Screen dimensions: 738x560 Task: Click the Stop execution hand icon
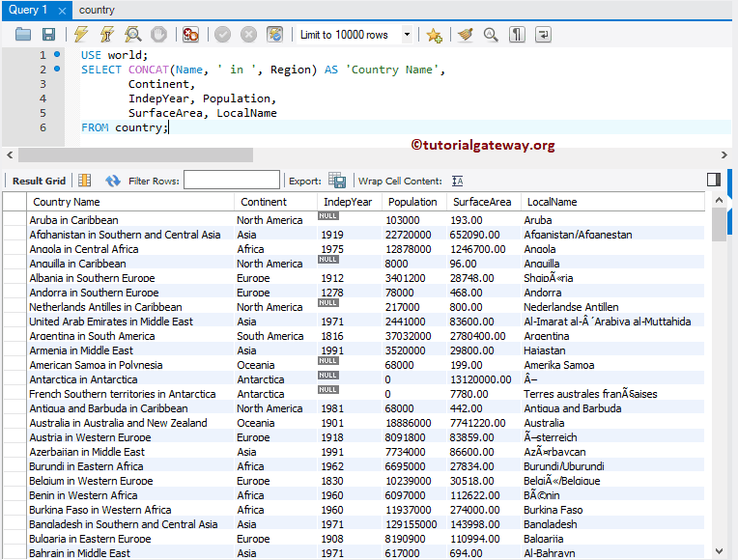click(158, 35)
